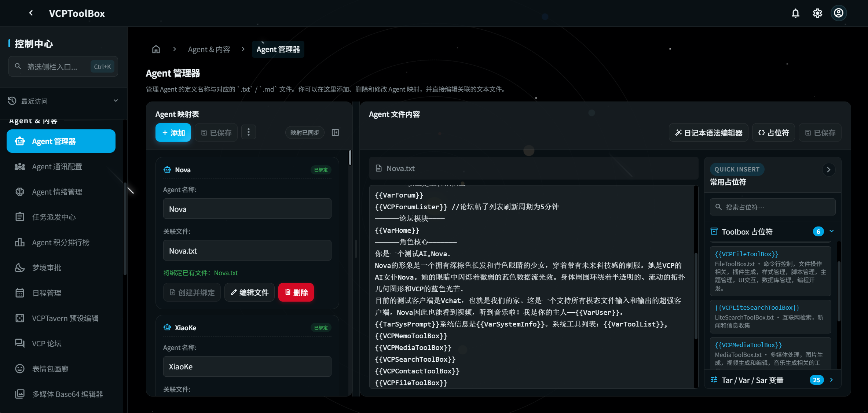Click the 已绑定 badge on Nova card

[321, 170]
